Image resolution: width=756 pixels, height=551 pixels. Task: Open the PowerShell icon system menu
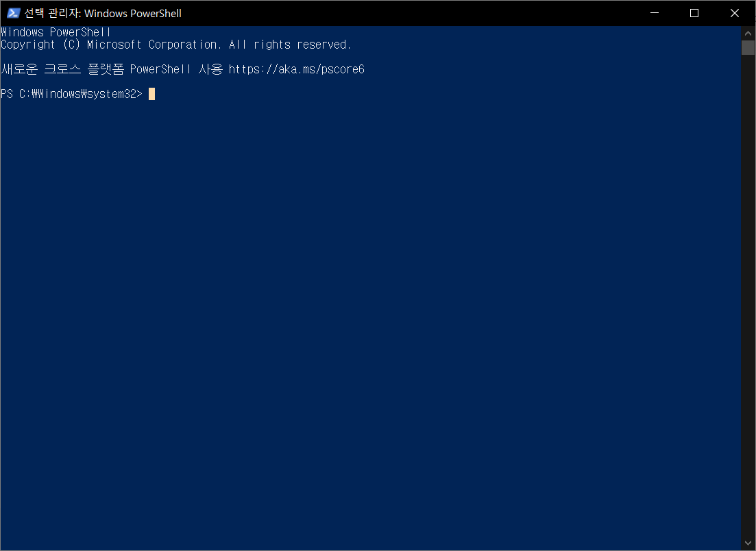[x=13, y=13]
